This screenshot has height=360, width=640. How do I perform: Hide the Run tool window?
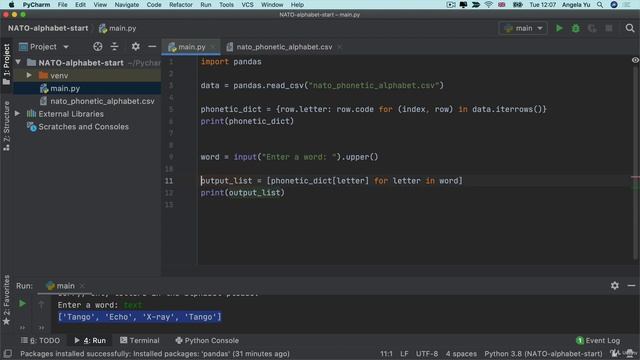click(x=631, y=286)
